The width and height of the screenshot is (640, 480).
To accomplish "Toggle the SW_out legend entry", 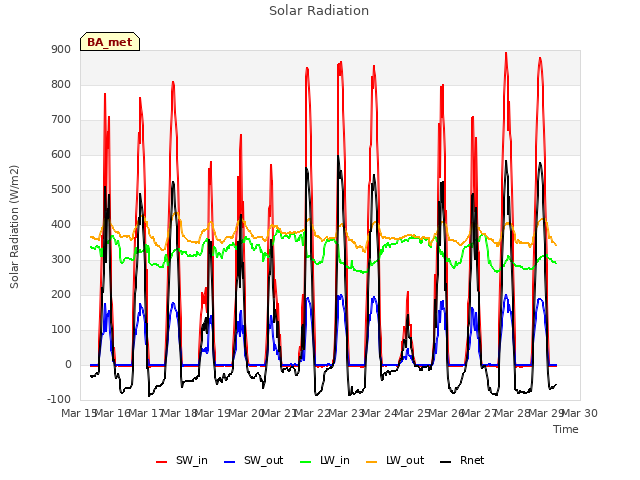I will 253,461.
